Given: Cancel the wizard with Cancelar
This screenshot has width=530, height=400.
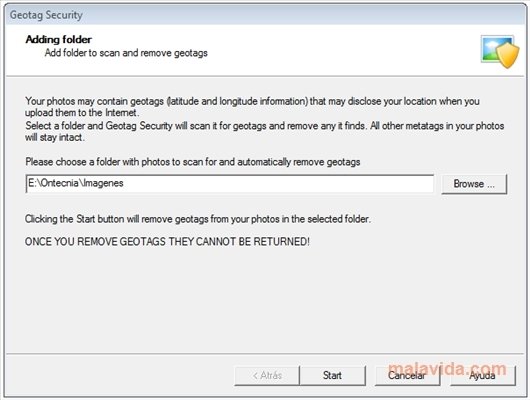Looking at the screenshot, I should [x=407, y=375].
